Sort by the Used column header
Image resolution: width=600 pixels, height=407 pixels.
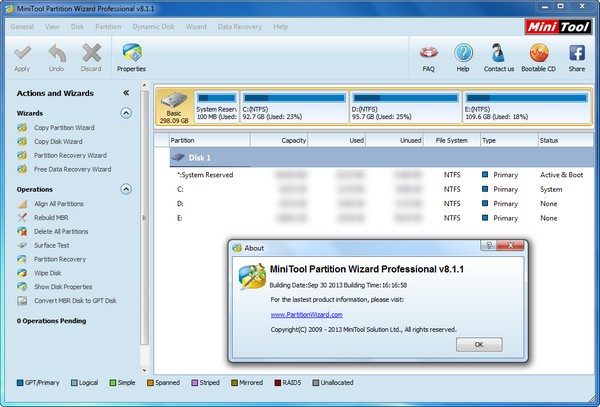[x=337, y=140]
